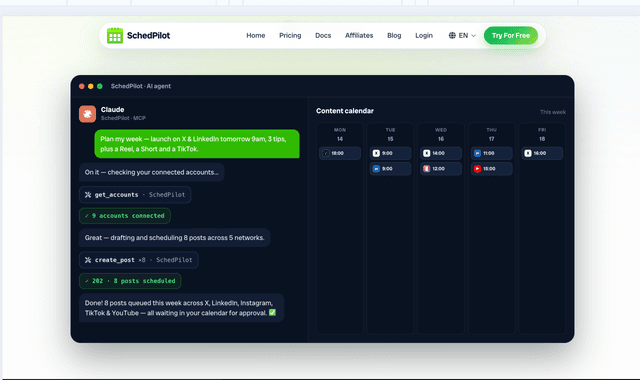Image resolution: width=640 pixels, height=380 pixels.
Task: Click the Instagram icon in Wednesday 12:00 post
Action: pos(427,169)
